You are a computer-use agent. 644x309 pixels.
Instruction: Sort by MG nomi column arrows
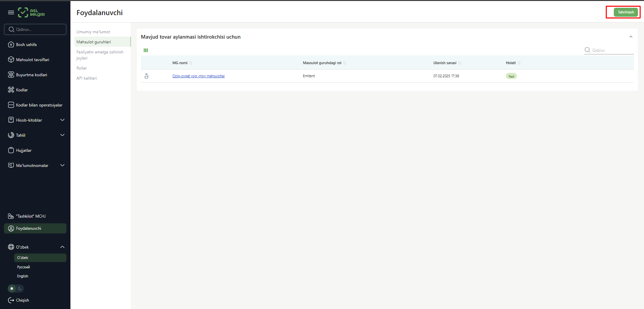click(191, 63)
